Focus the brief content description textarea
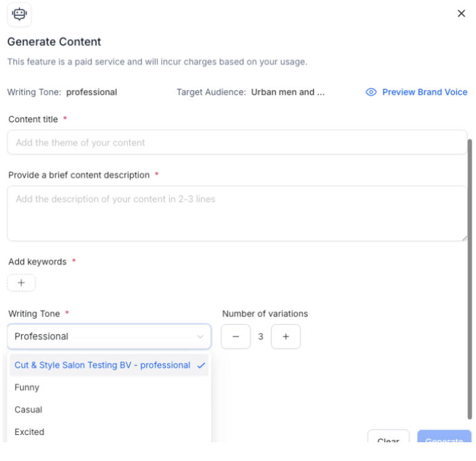This screenshot has width=476, height=461. 237,213
